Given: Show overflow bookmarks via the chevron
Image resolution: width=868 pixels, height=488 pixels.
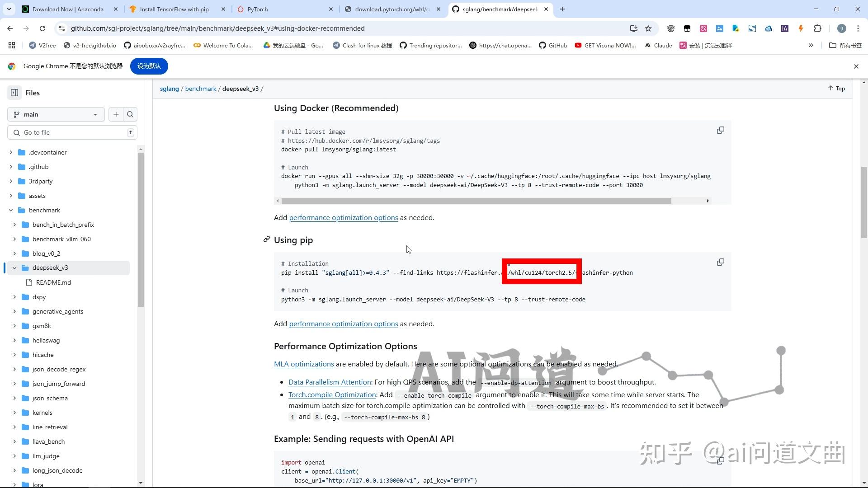Looking at the screenshot, I should coord(811,45).
